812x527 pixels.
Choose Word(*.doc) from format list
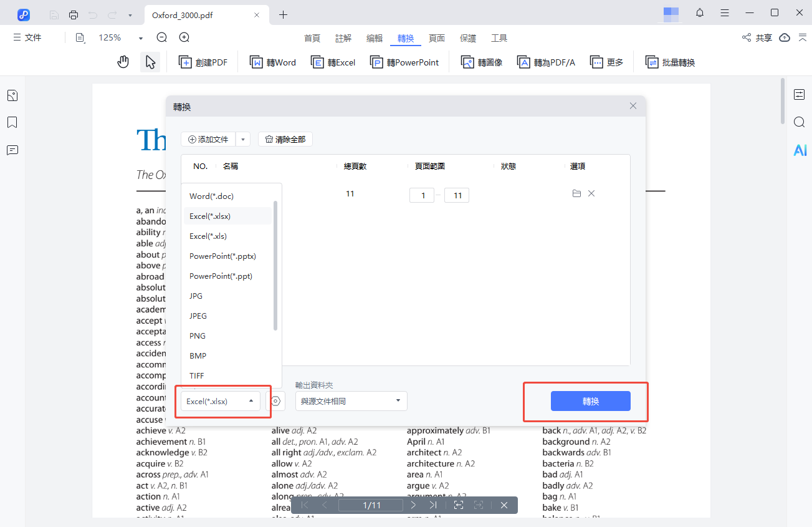[x=228, y=196]
